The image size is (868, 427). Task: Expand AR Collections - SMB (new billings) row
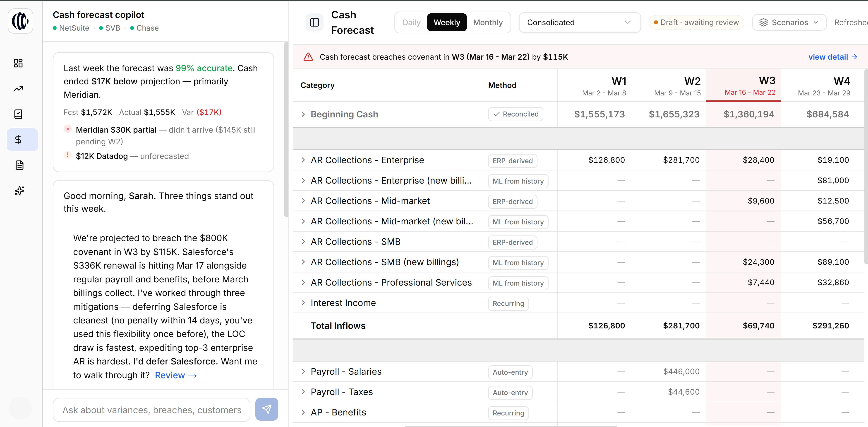(303, 262)
